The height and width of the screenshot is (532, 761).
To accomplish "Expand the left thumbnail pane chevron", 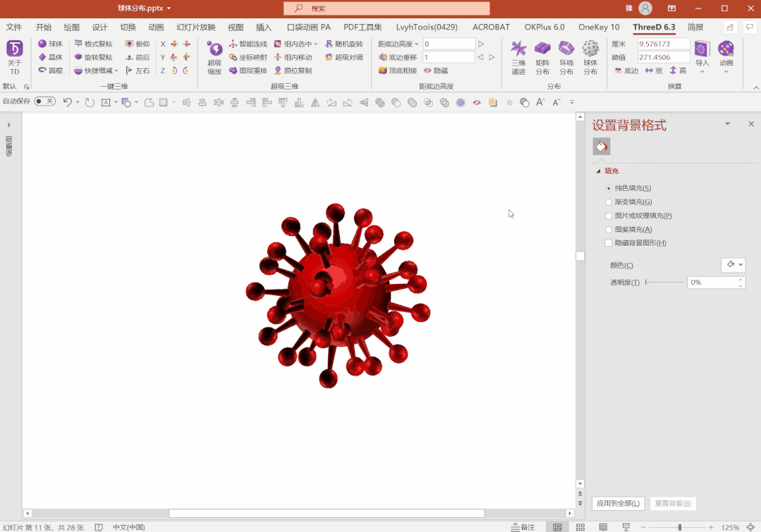I will coord(8,125).
